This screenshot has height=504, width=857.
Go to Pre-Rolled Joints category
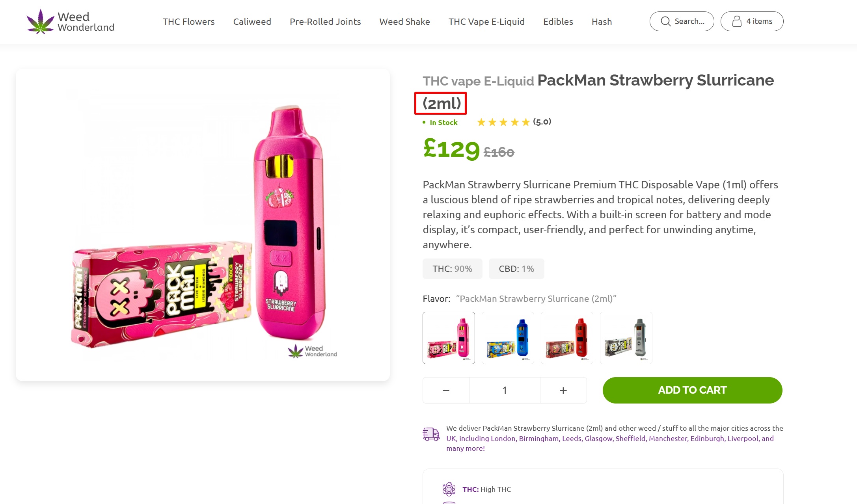(x=325, y=22)
